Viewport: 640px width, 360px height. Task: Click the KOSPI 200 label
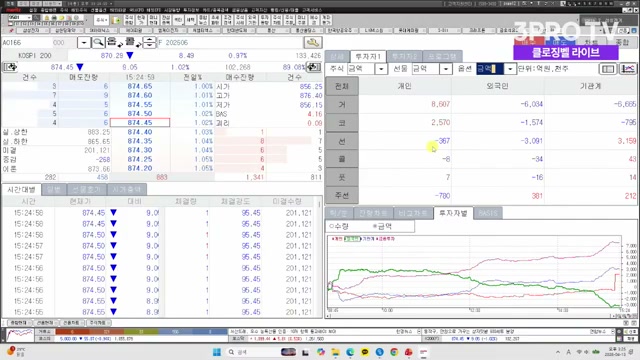35,56
